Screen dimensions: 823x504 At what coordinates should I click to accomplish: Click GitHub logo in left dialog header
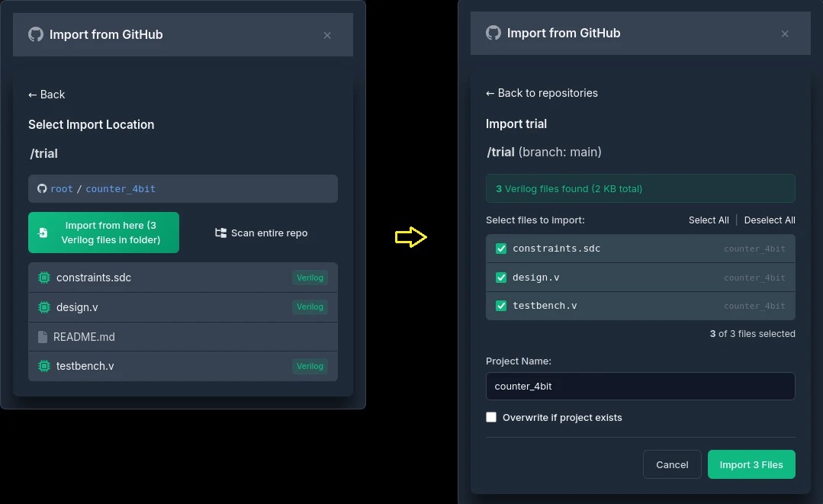pos(36,34)
